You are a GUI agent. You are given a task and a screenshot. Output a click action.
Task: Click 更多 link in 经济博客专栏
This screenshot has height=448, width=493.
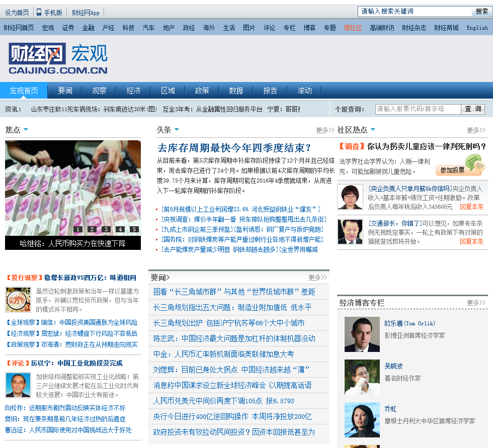[x=476, y=303]
